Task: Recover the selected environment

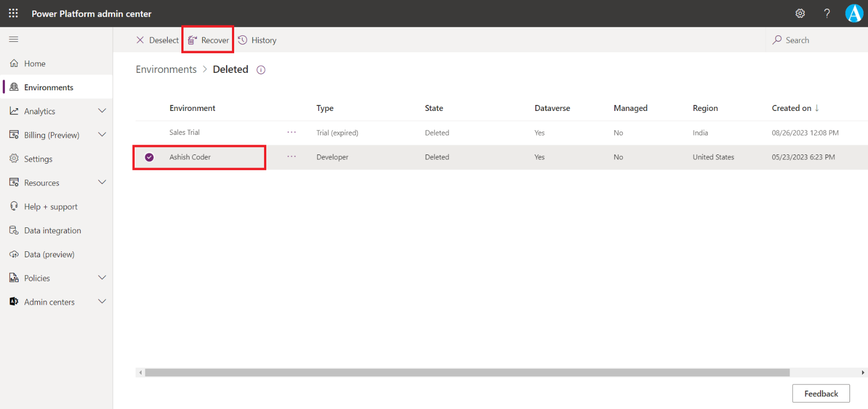Action: [209, 40]
